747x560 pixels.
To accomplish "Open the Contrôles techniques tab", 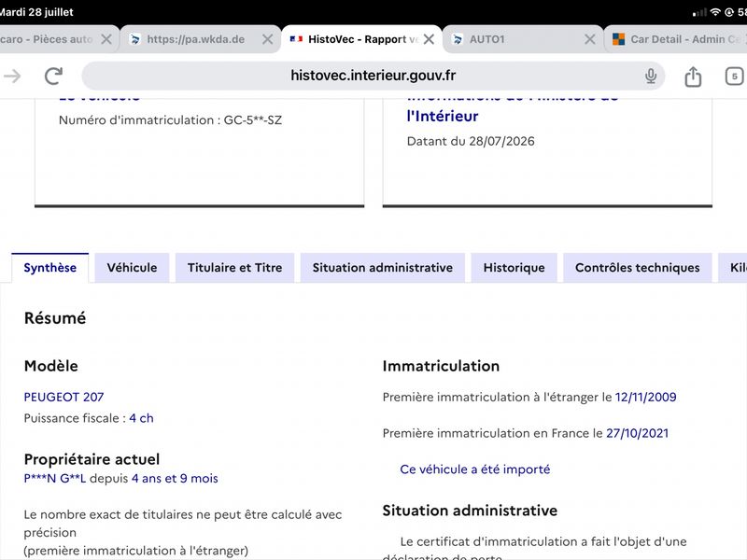I will [638, 268].
